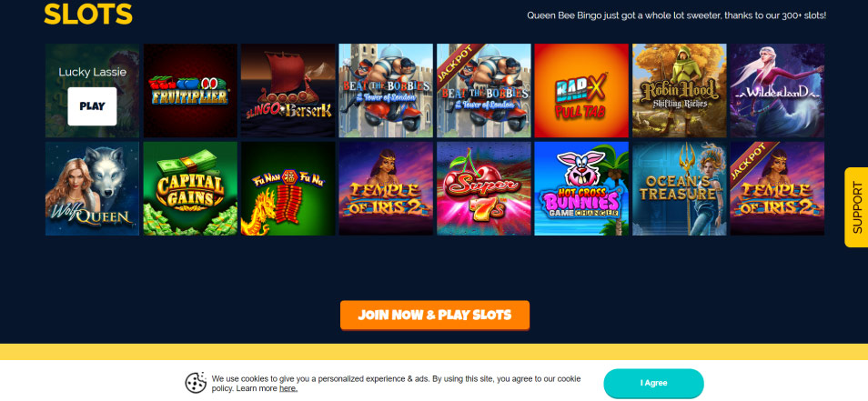Open Temple of Iris 2 Jackpot tile
The image size is (868, 401).
click(x=777, y=188)
